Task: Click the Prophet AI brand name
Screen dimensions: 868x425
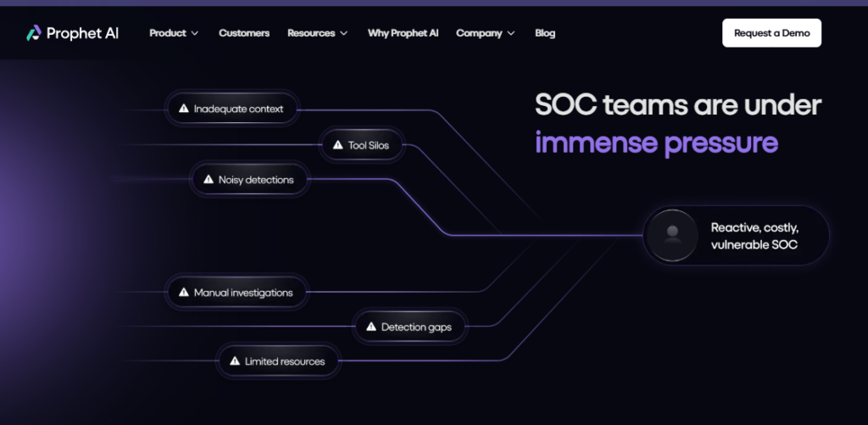Action: click(x=82, y=33)
